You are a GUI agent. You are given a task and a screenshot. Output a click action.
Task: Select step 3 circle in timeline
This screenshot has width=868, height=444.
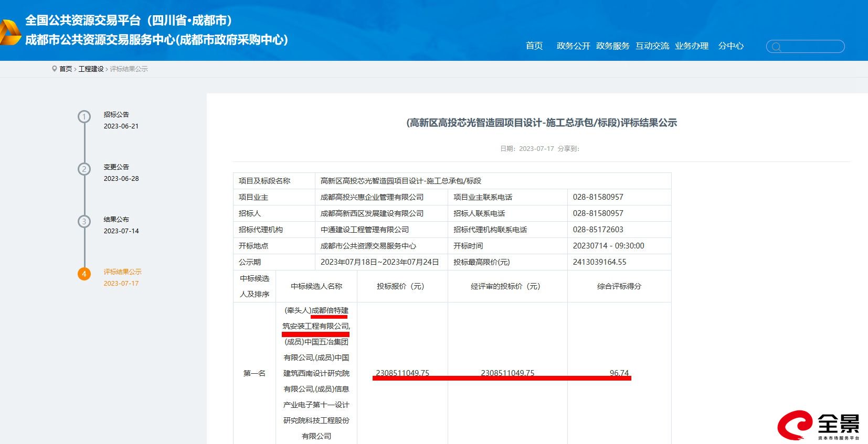pos(84,221)
